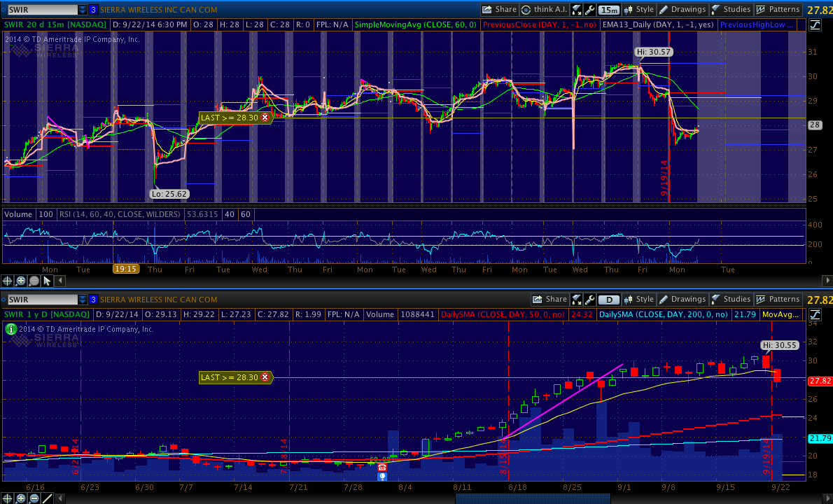Click the zoom out magnifier in upper chart
Image resolution: width=833 pixels, height=504 pixels.
(34, 281)
